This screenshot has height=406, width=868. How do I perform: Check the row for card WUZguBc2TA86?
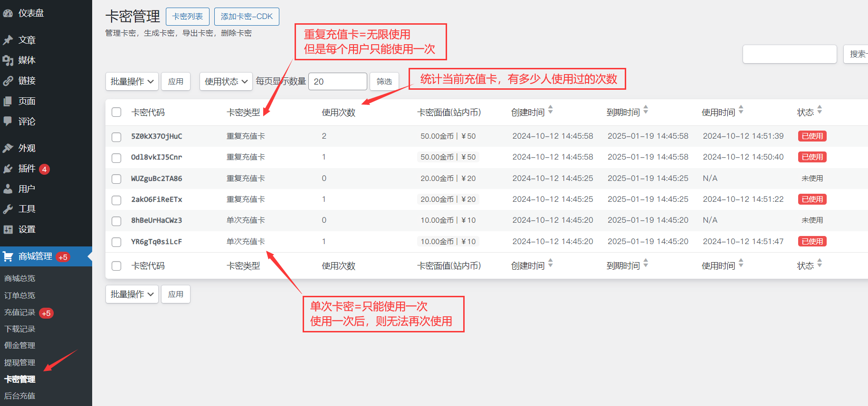coord(116,179)
